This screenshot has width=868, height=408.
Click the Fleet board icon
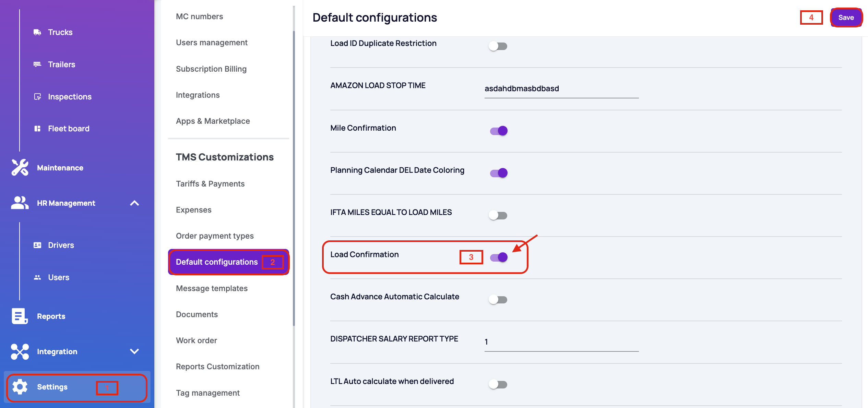[x=37, y=129]
